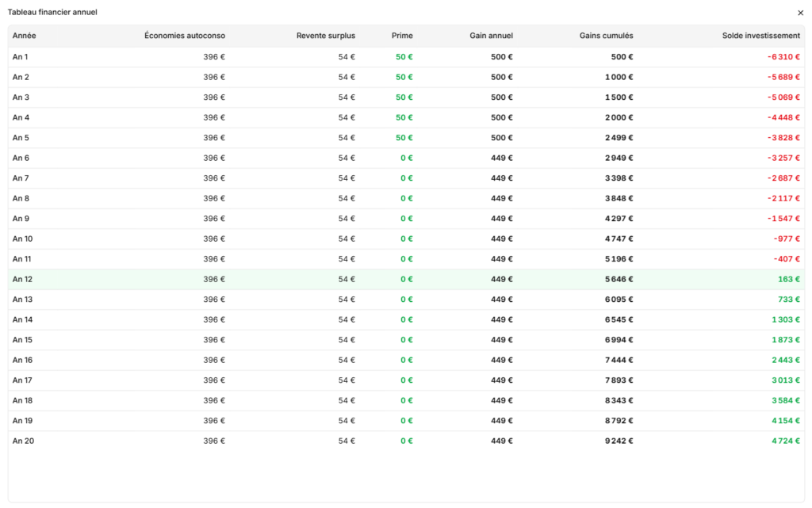Screen dimensions: 812x508
Task: Click the Solde investissement column header
Action: (x=761, y=36)
